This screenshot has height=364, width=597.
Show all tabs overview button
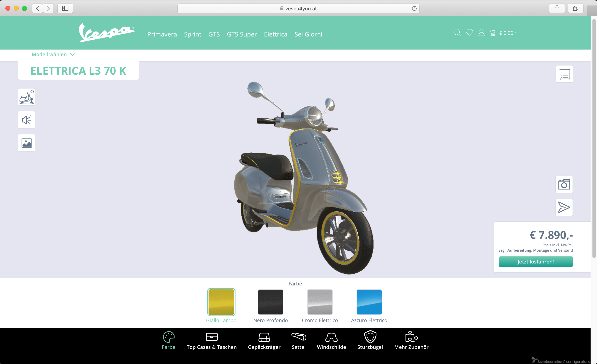pos(575,8)
